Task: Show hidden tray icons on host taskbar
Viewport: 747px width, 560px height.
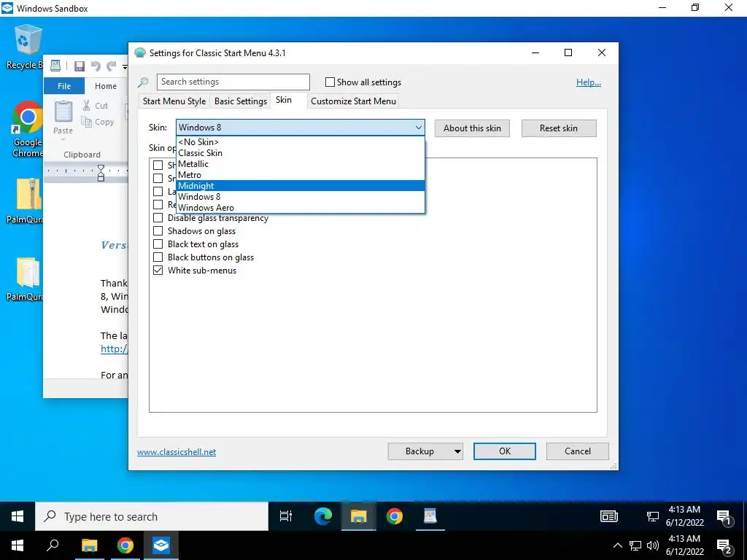Action: click(617, 545)
